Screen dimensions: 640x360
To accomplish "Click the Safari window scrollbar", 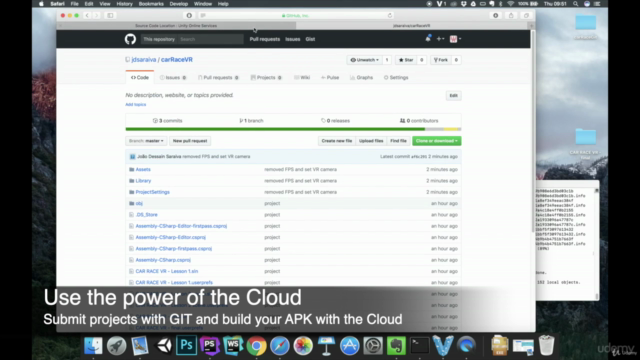I will [x=533, y=131].
